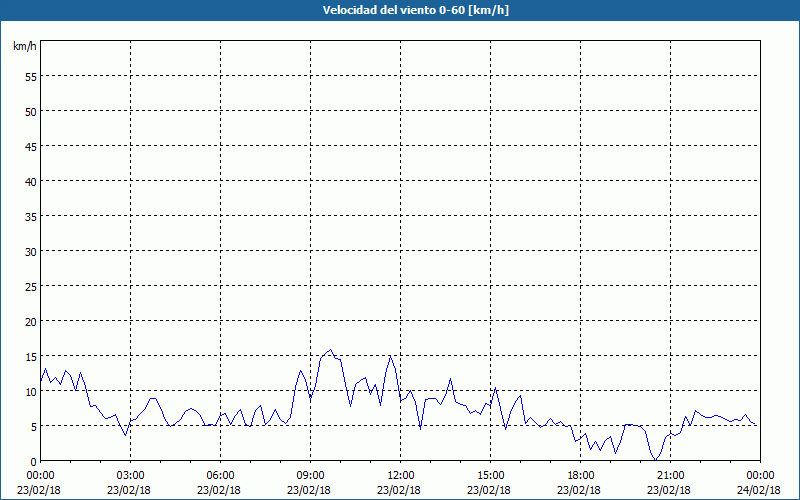The image size is (800, 500).
Task: Select the 0 y-axis tick label
Action: (x=34, y=462)
